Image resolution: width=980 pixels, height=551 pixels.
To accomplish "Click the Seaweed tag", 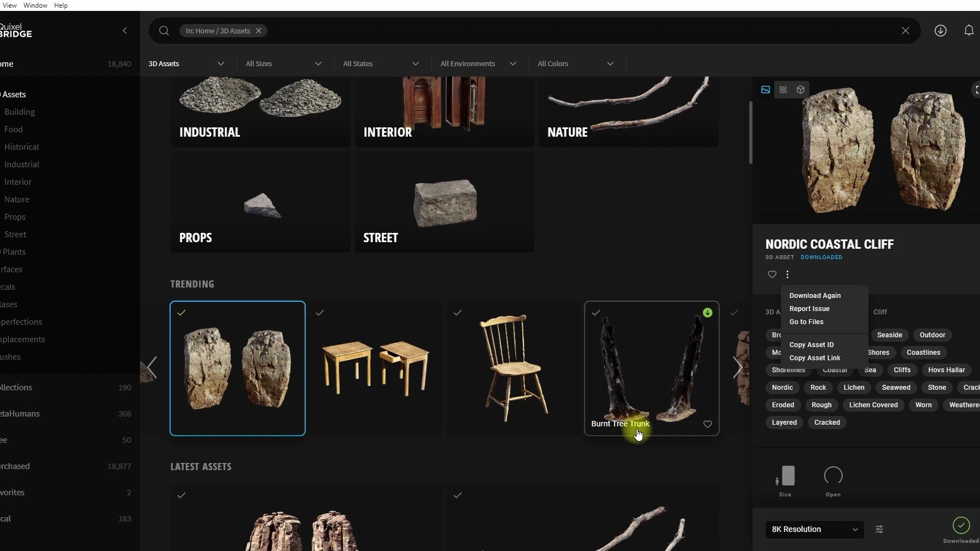I will tap(896, 388).
